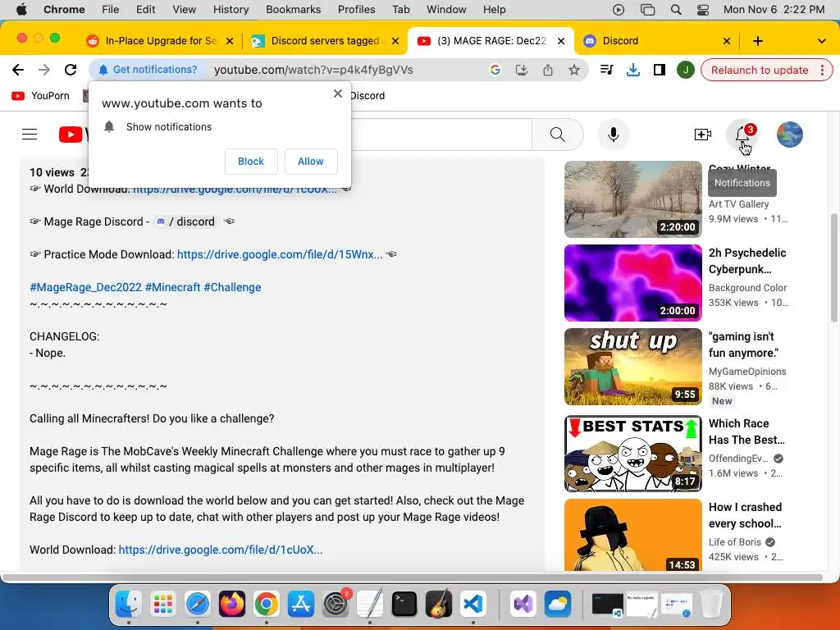Image resolution: width=840 pixels, height=630 pixels.
Task: Open the Mage Rage / discord link
Action: [185, 221]
